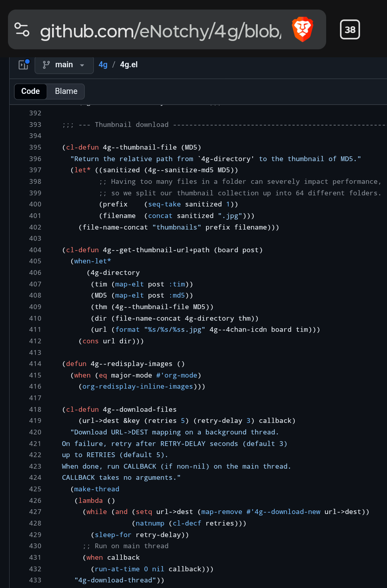Click the 4g--thumbnail-file function name
This screenshot has width=387, height=588.
point(140,147)
